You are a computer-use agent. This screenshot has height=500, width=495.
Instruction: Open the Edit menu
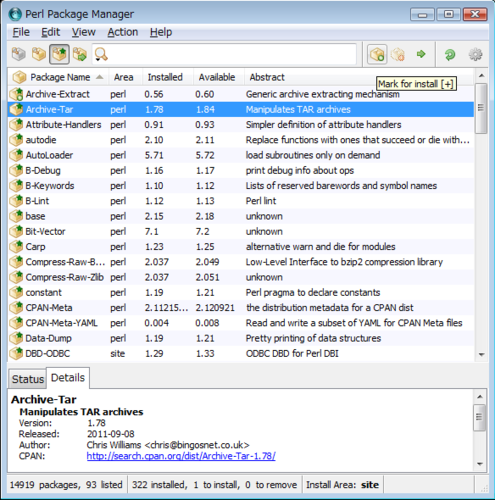(x=50, y=32)
